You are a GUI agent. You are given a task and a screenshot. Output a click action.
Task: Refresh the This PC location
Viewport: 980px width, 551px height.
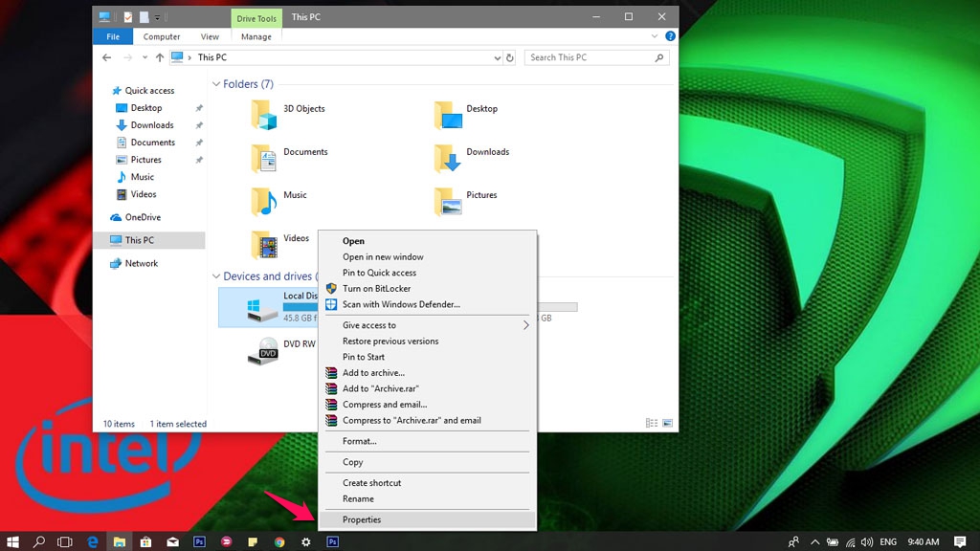click(510, 57)
